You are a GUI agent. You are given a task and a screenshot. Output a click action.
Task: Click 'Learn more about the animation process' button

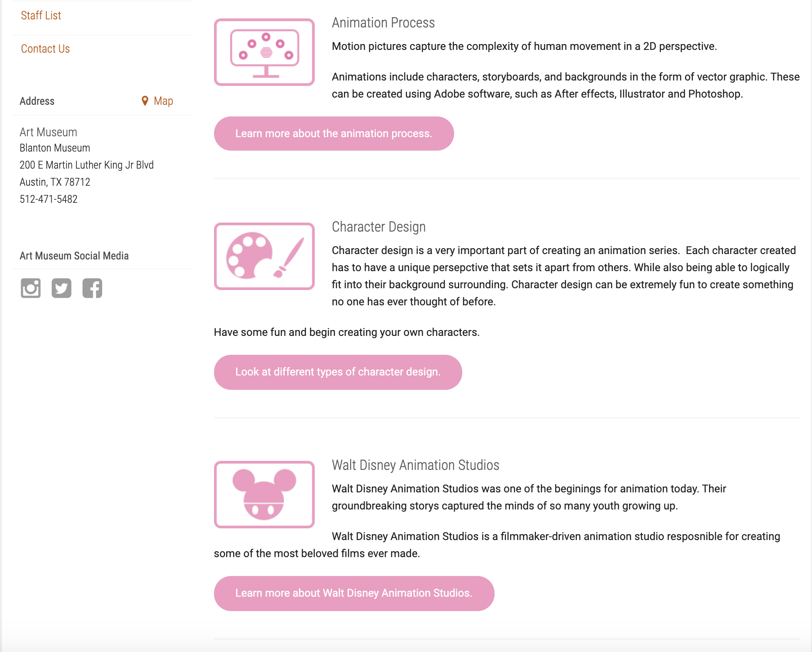click(x=334, y=134)
